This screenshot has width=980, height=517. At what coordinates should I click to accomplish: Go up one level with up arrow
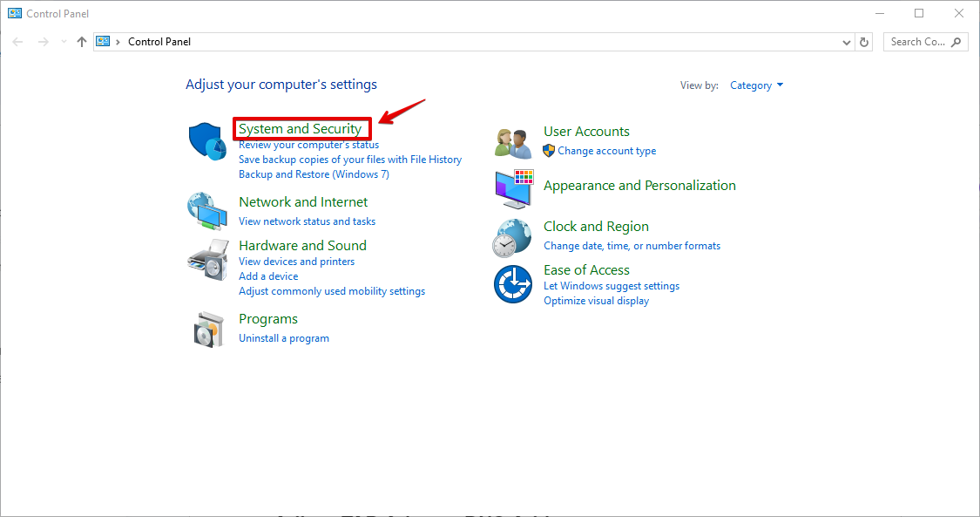(x=82, y=42)
